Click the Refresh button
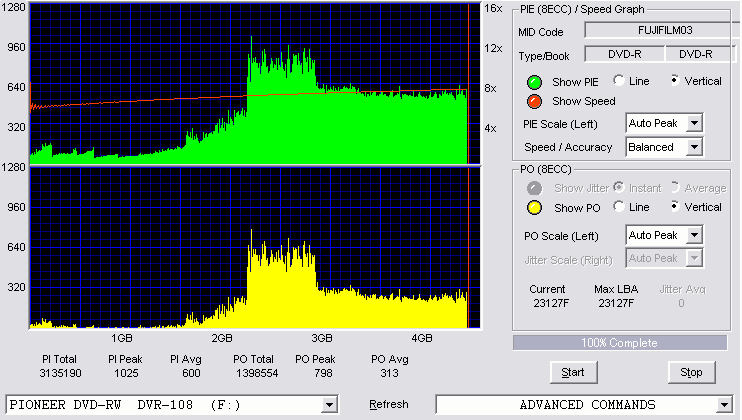The height and width of the screenshot is (420, 742). [x=389, y=404]
